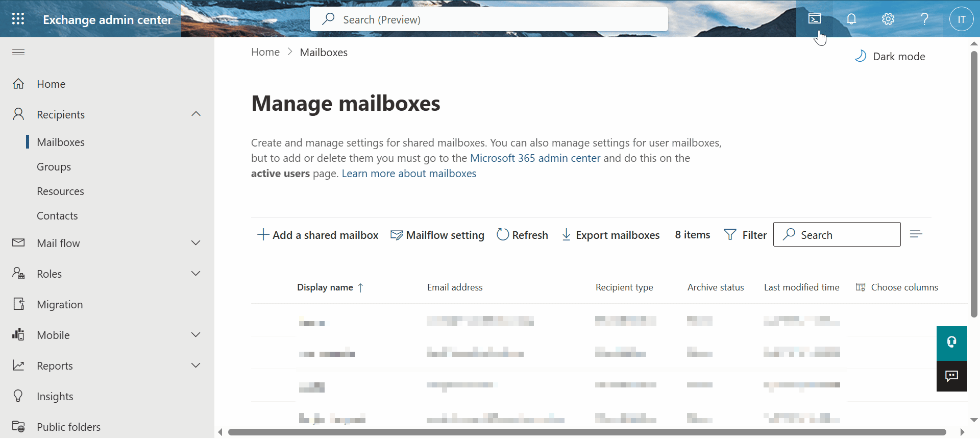Open Mailflow setting
This screenshot has width=980, height=439.
point(437,235)
